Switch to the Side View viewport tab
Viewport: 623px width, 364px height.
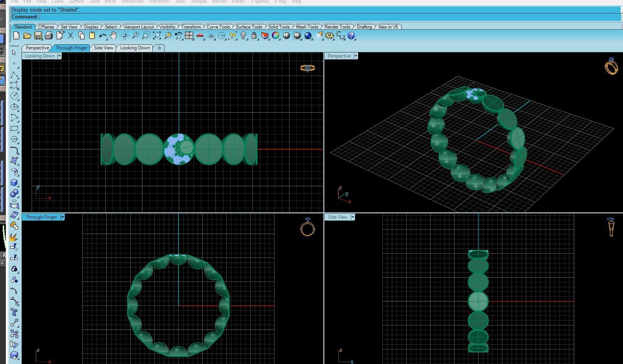[104, 48]
